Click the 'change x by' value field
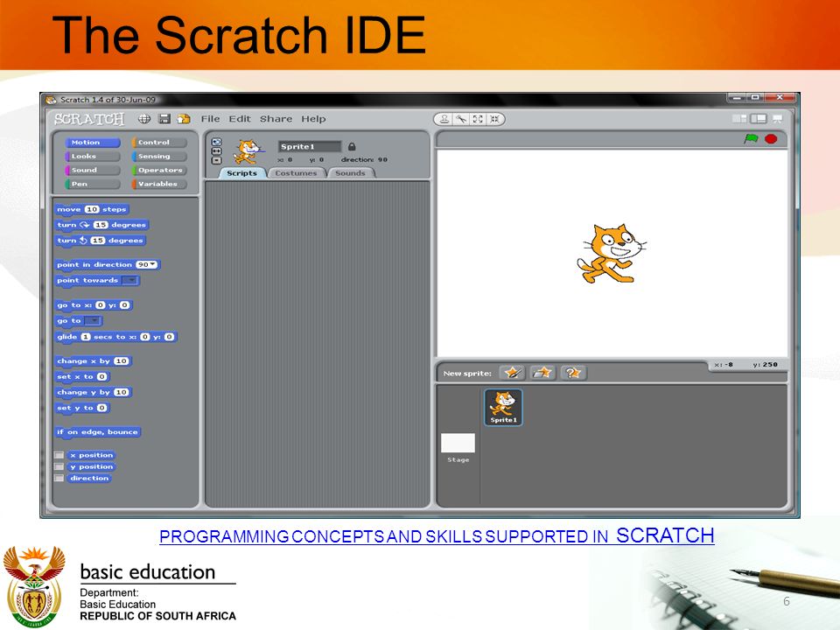 point(121,361)
